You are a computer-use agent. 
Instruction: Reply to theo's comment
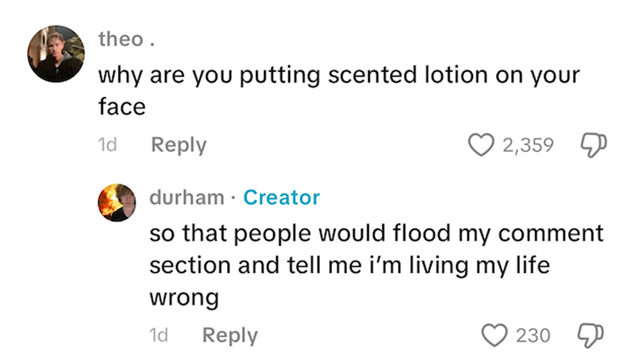pyautogui.click(x=178, y=146)
